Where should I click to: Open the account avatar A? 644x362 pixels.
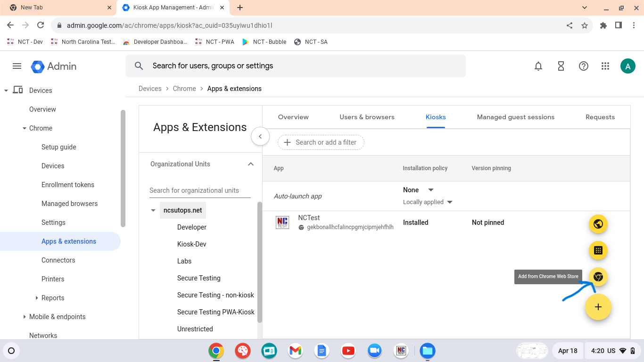pos(628,66)
